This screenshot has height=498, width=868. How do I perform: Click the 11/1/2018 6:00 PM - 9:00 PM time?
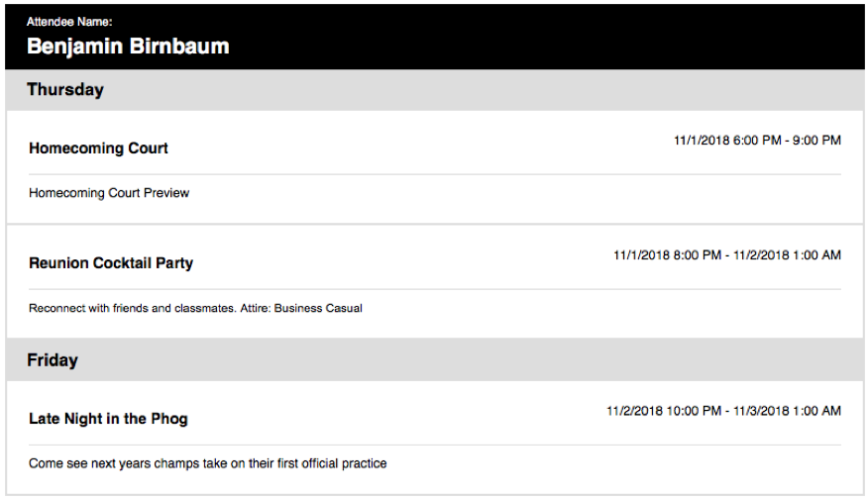[757, 141]
